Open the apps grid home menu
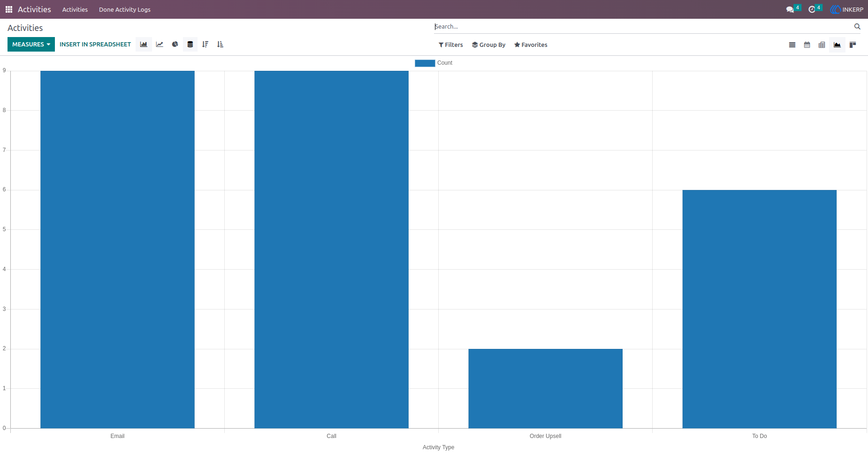 coord(9,9)
